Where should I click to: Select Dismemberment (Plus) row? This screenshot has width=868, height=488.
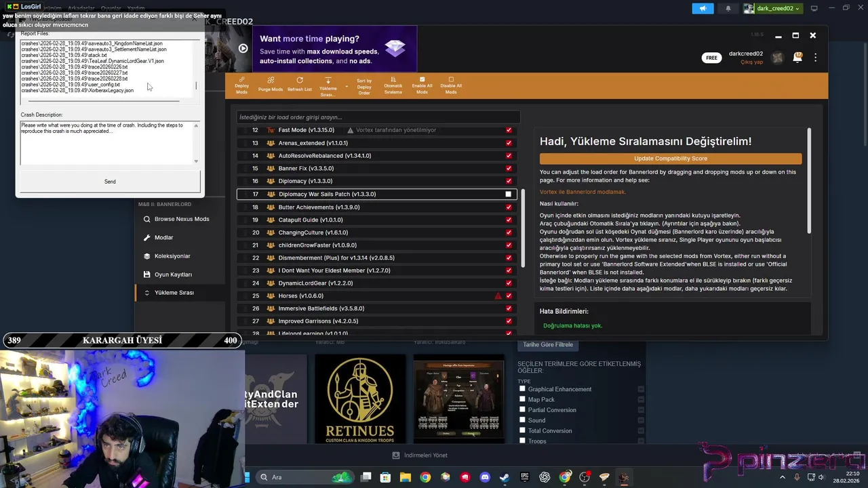pyautogui.click(x=376, y=258)
